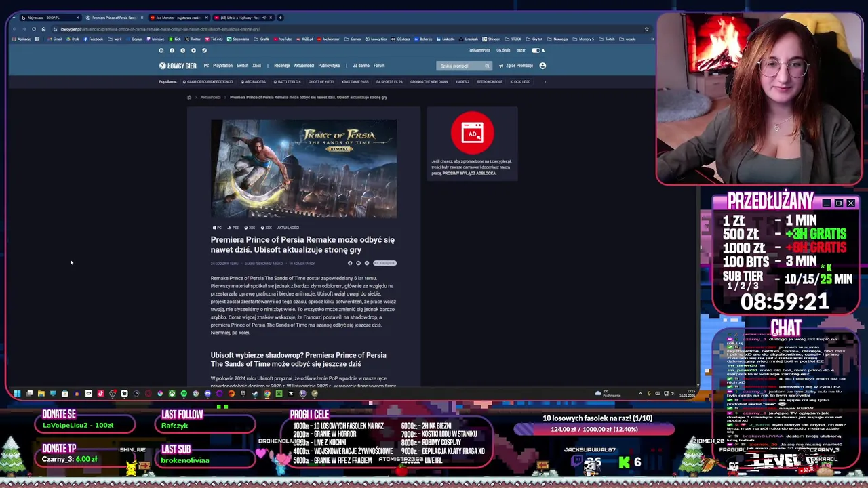Open the Gmail bookmark
Viewport: 868px width, 488px height.
point(55,39)
